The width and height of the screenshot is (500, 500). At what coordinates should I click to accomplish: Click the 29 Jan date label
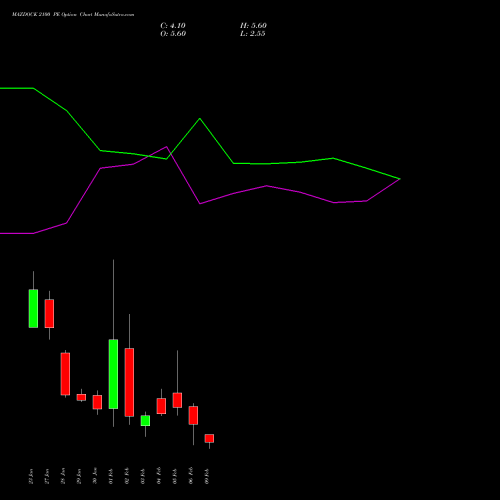coord(79,476)
